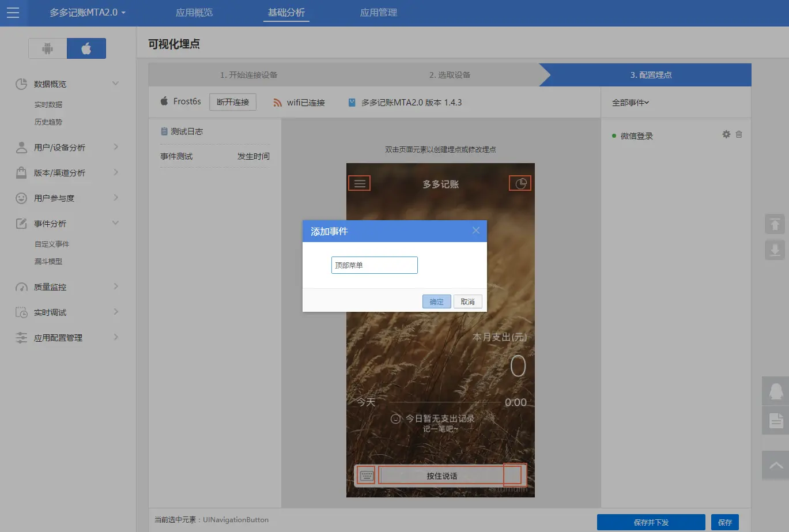Click the 用户参与度 smiley icon

21,198
